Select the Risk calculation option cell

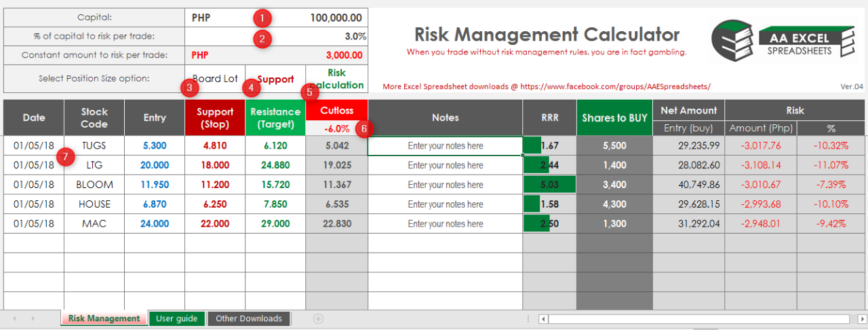pos(337,79)
